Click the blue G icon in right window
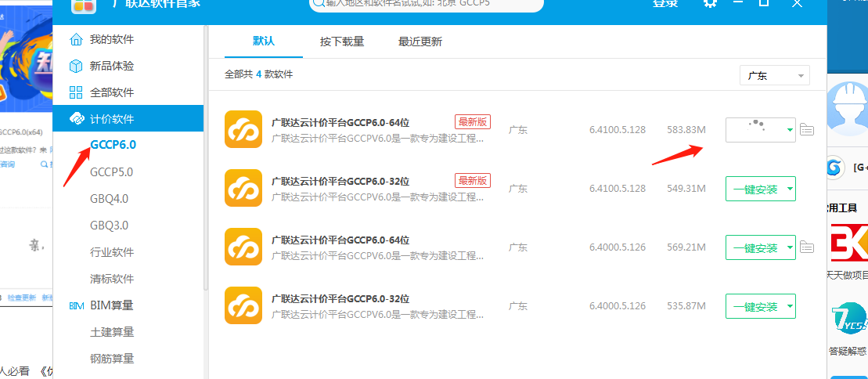The height and width of the screenshot is (379, 868). tap(835, 168)
